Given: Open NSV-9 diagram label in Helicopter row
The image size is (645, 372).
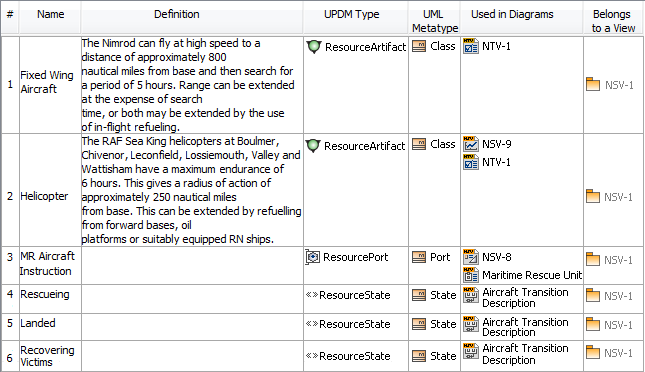Looking at the screenshot, I should point(497,144).
